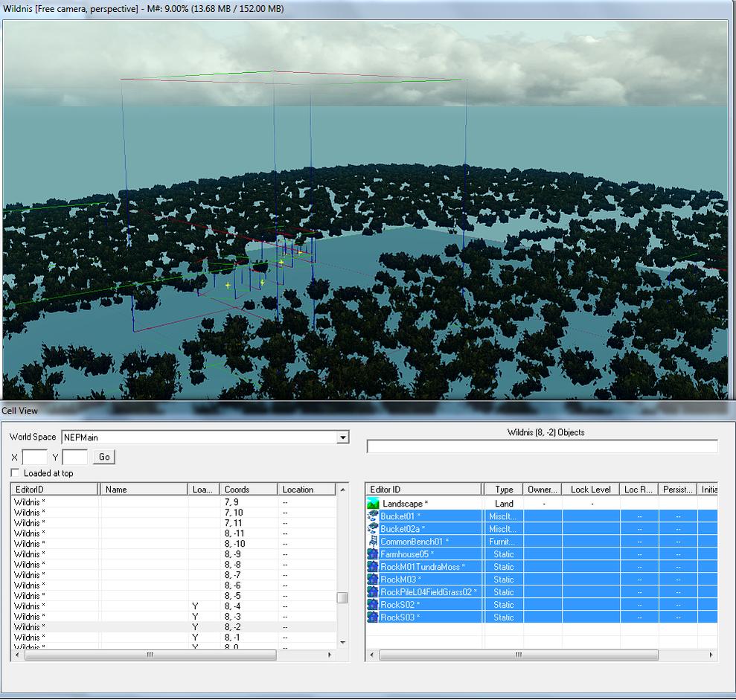Click the Bucket02a item icon
736x700 pixels.
373,529
